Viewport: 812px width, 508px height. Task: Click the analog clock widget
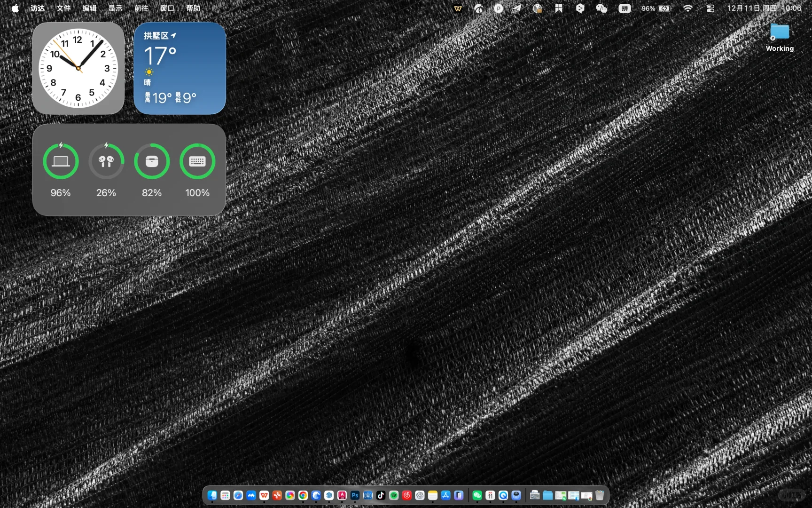[x=78, y=68]
